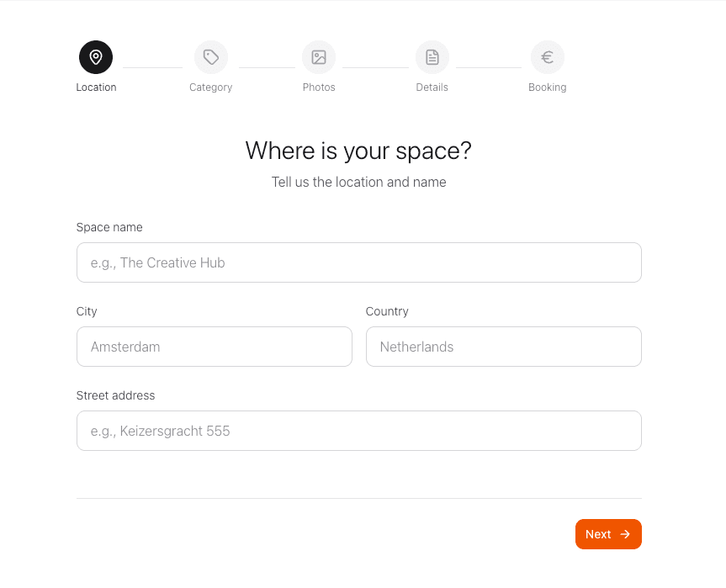Click the Street address input field
726x588 pixels.
click(x=358, y=431)
